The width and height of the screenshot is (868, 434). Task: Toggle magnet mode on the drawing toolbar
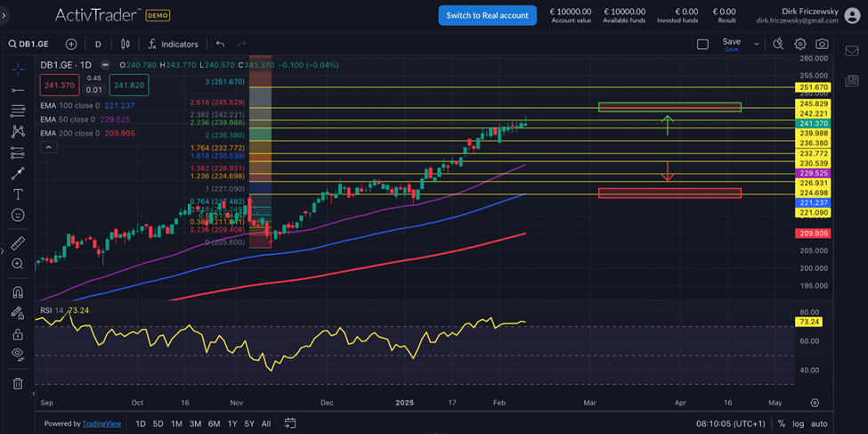(18, 292)
